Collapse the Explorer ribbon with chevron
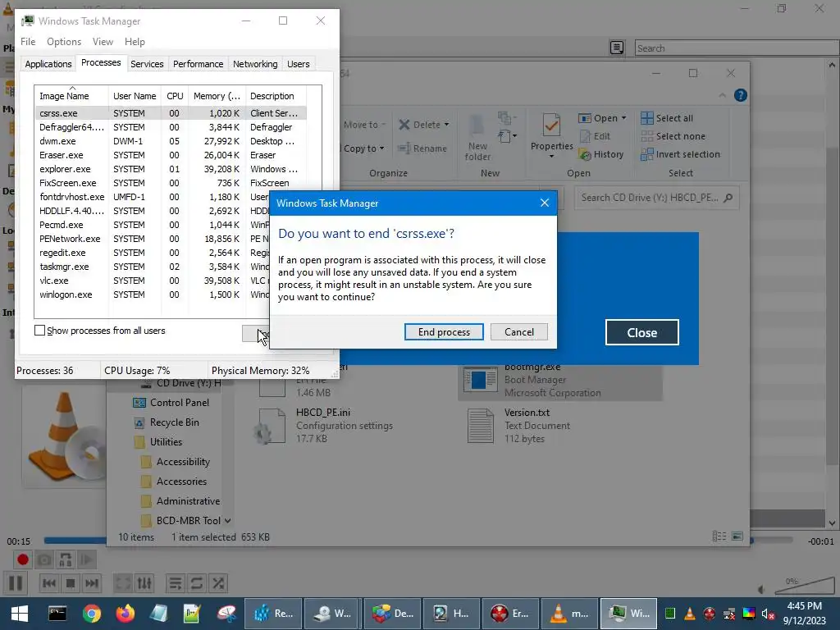Viewport: 840px width, 630px height. 722,95
